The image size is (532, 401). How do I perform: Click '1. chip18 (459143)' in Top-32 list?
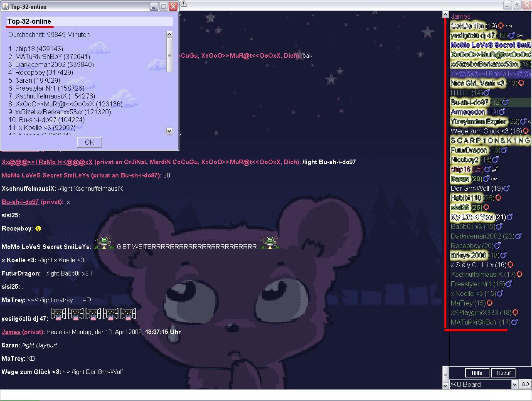[36, 49]
